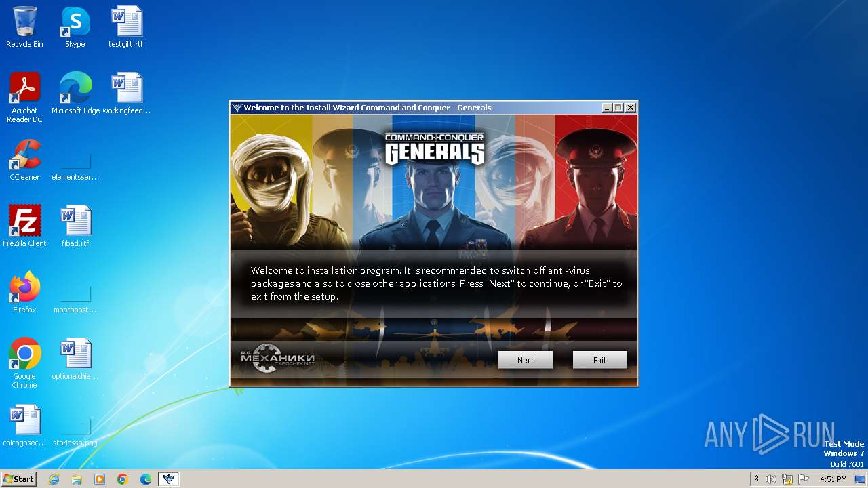This screenshot has width=868, height=488.
Task: Select fibad.rtf document on desktop
Action: click(x=75, y=226)
